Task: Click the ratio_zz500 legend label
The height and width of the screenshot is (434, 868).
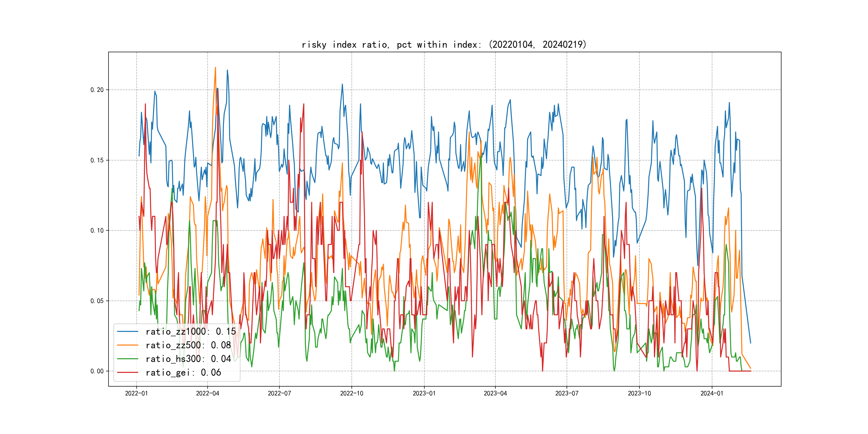Action: [188, 345]
